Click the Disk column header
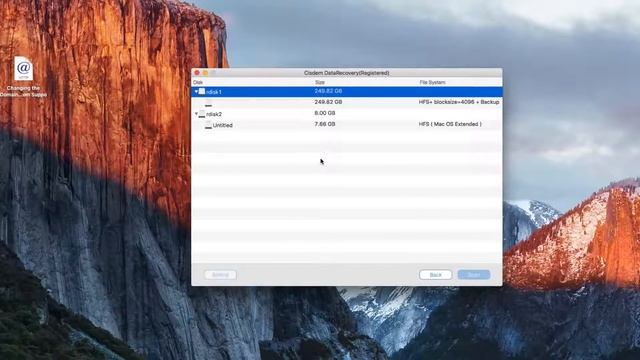Image resolution: width=640 pixels, height=360 pixels. (198, 82)
